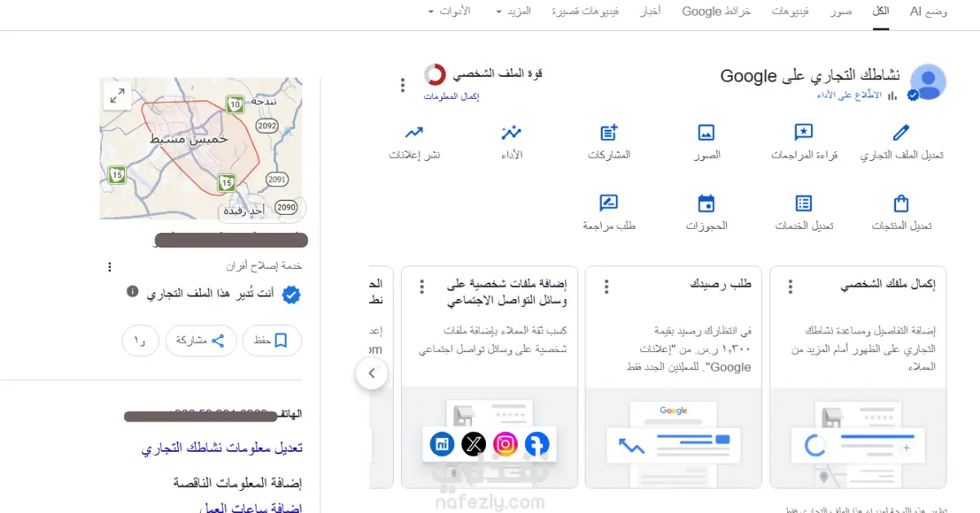The image size is (980, 513).
Task: Open three-dot menu on إكمال ملفك الشخصي card
Action: coord(791,287)
